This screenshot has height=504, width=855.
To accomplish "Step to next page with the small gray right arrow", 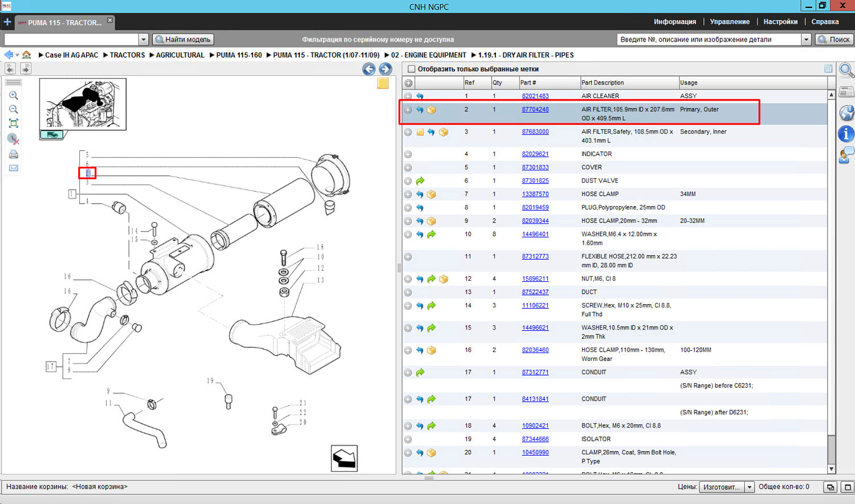I will (x=25, y=68).
